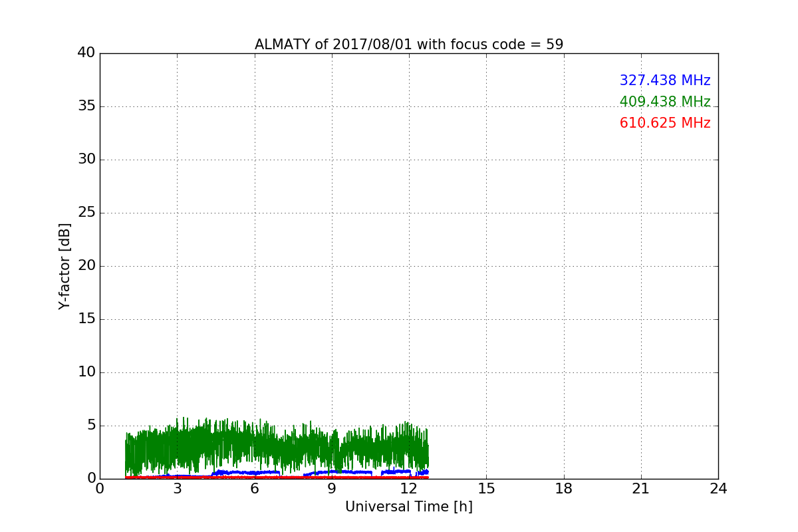Click the Y-factor [dB] axis label
Viewport: 798px width, 532px height.
pyautogui.click(x=65, y=266)
